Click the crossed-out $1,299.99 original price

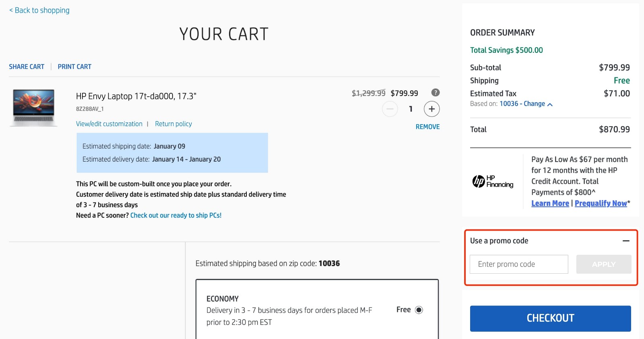tap(369, 93)
